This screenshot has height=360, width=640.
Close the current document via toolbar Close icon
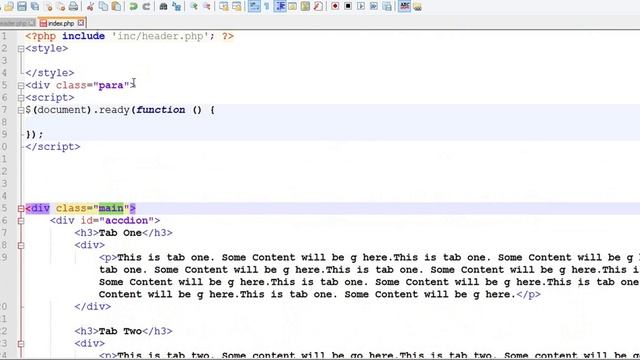point(48,7)
